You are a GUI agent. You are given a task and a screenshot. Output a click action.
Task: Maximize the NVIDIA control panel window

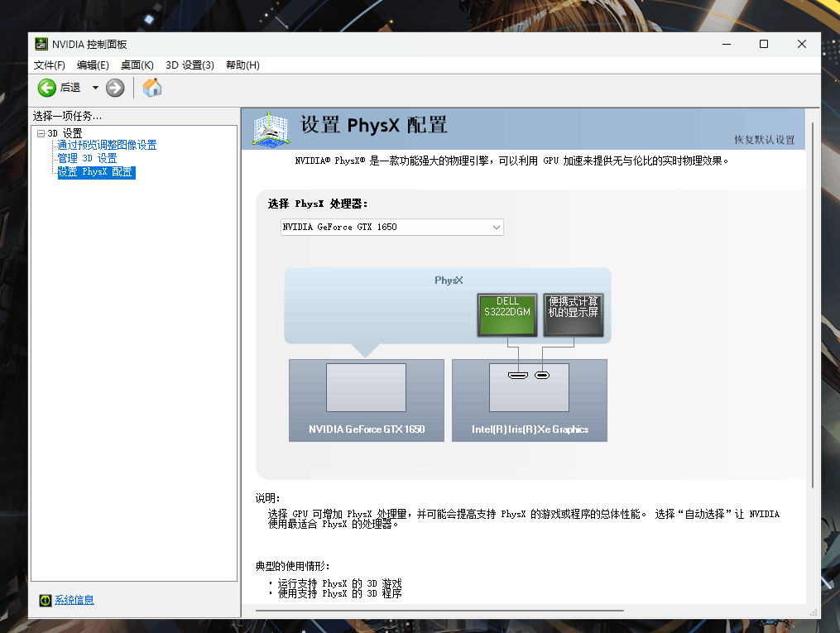pyautogui.click(x=764, y=45)
